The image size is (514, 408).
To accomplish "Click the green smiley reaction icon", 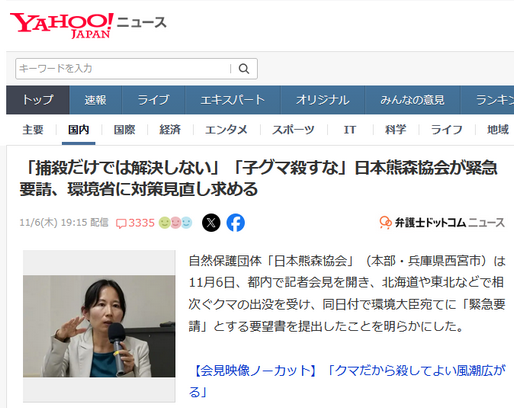I will pyautogui.click(x=165, y=223).
